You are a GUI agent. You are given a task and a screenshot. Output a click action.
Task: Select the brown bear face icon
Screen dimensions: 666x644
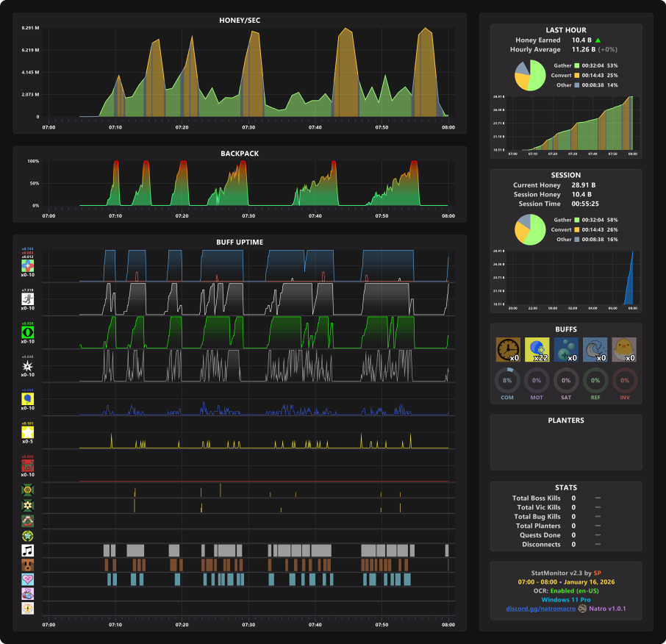coord(28,565)
